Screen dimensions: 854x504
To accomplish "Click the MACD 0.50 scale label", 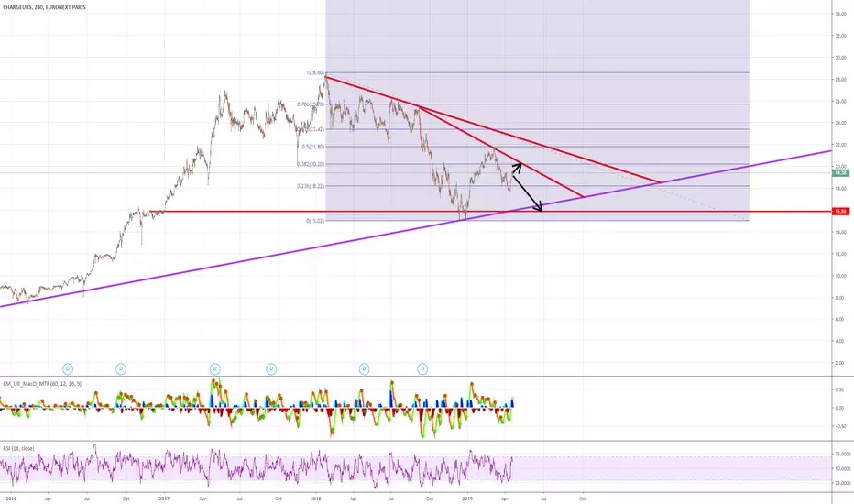I will (840, 390).
